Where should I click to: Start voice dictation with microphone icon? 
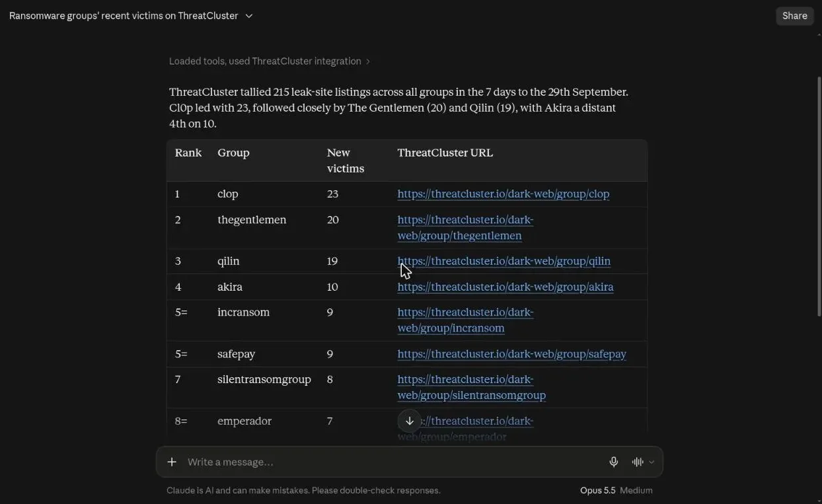(x=614, y=462)
